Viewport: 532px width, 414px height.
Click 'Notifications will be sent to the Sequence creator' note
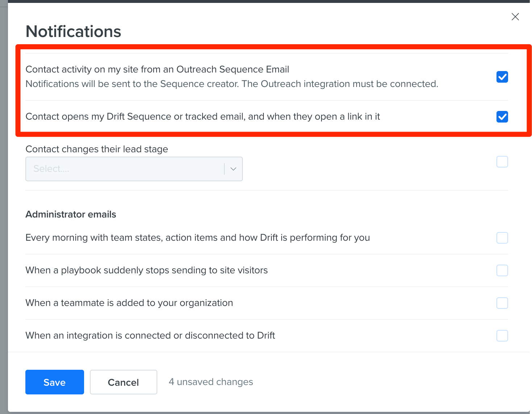(232, 84)
